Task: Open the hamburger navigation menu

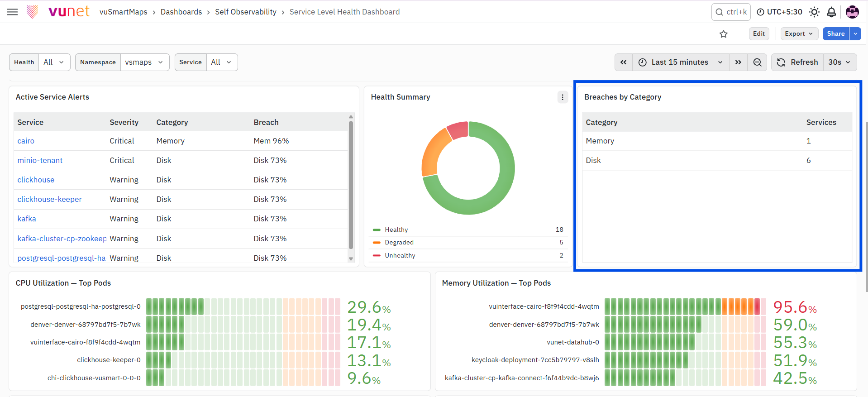Action: [13, 12]
